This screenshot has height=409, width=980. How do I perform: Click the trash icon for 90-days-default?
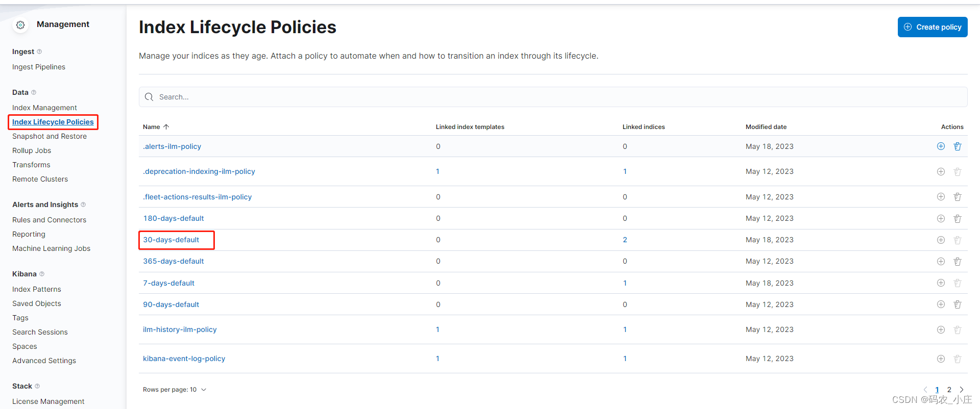pos(958,304)
